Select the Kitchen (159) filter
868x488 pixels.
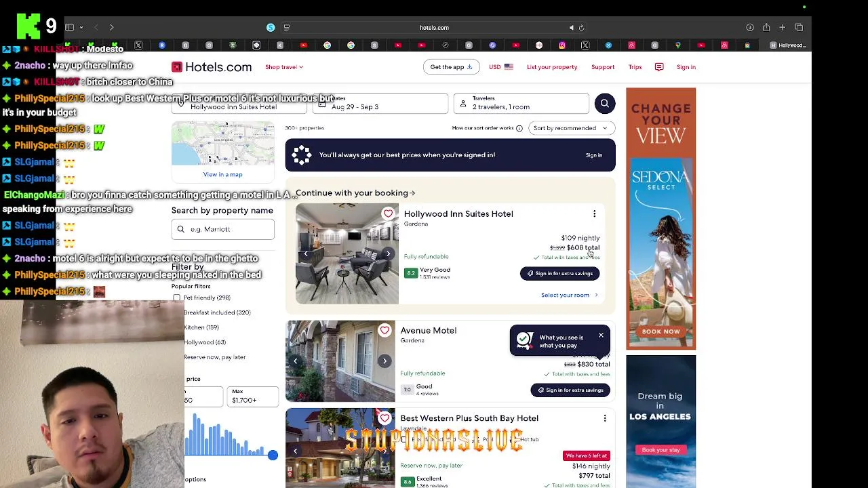[x=201, y=327]
